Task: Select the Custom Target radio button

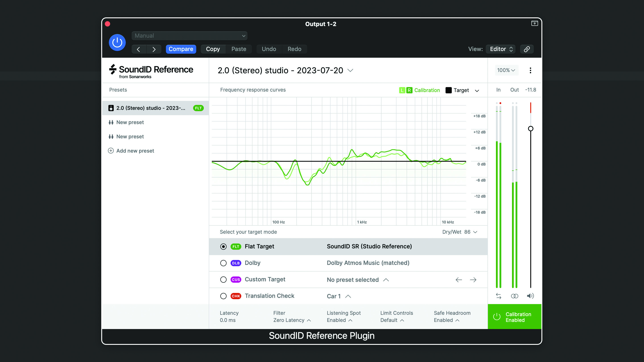Action: (223, 280)
